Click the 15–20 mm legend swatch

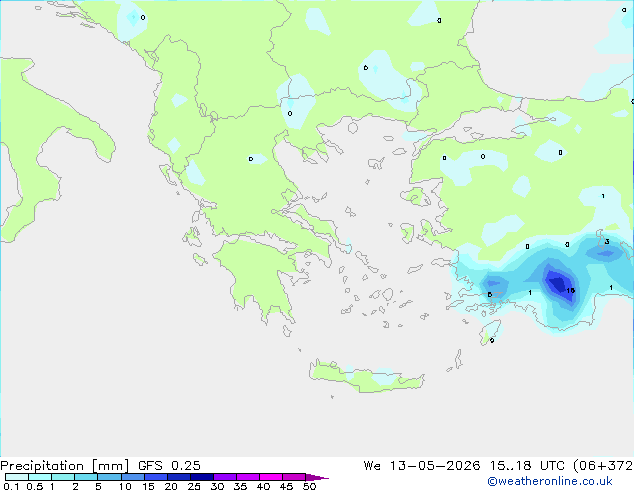click(155, 477)
